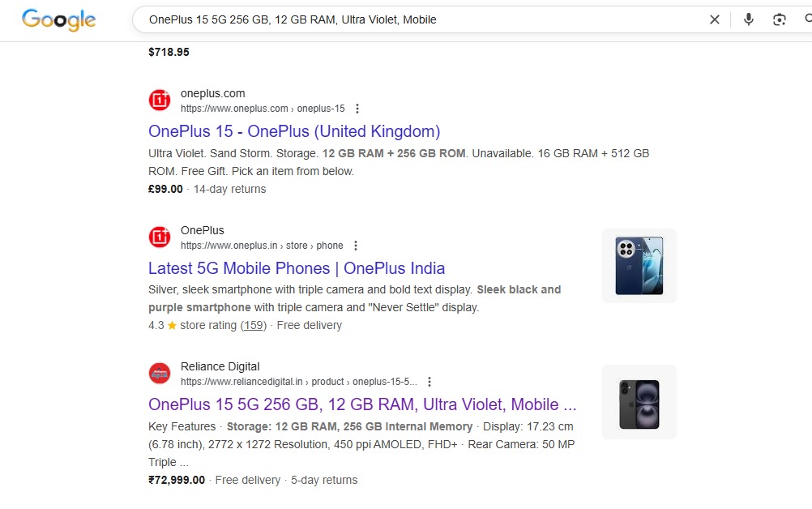Click the black OnePlus 15 thumbnail

coord(639,403)
